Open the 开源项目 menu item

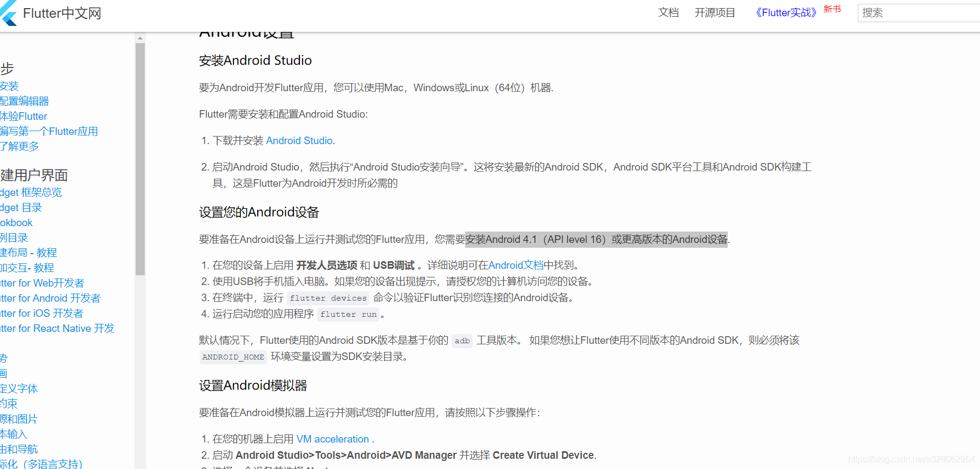click(x=715, y=12)
